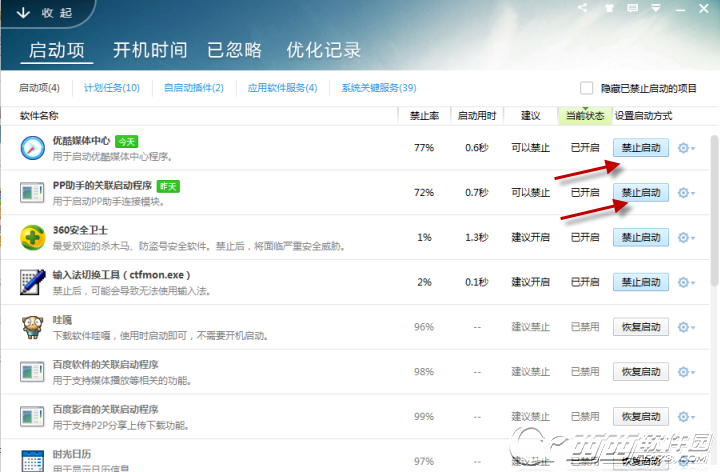Click 恢复启动 for 哇嘎
This screenshot has height=472, width=720.
point(641,327)
